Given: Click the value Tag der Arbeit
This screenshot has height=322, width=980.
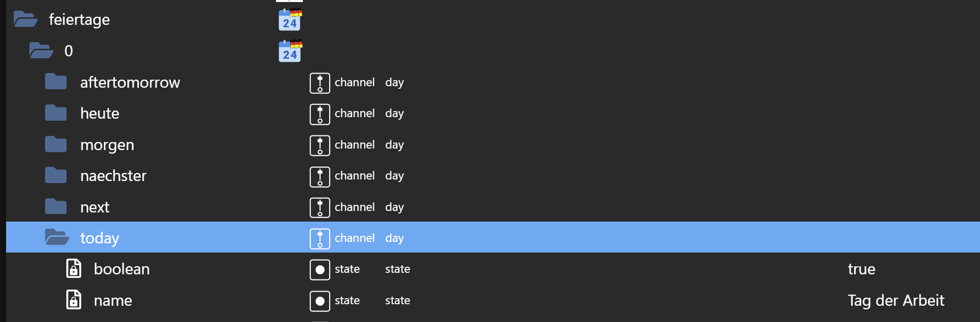Looking at the screenshot, I should point(895,301).
